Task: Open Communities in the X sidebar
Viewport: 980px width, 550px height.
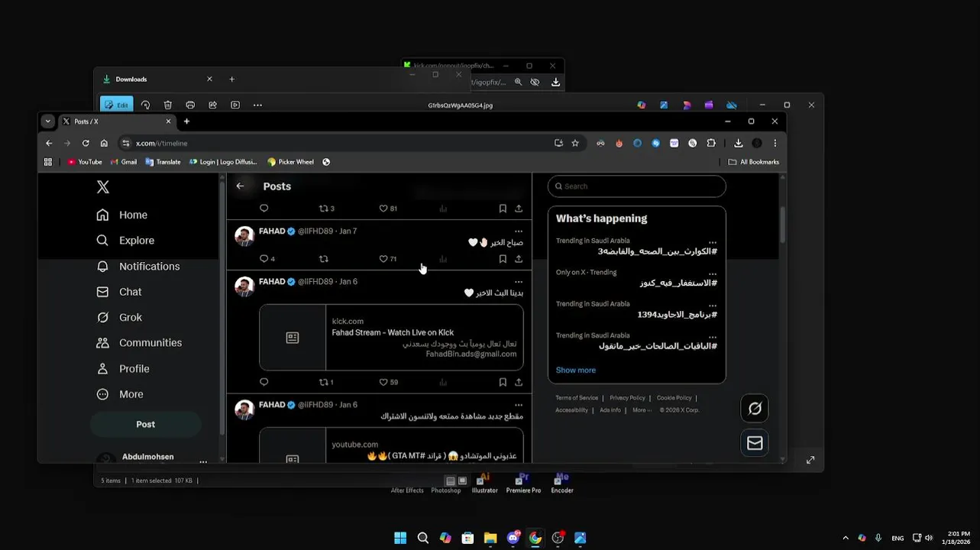Action: 139,343
